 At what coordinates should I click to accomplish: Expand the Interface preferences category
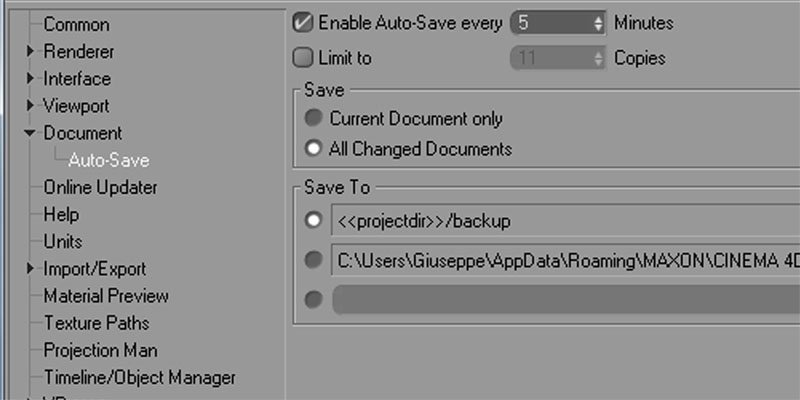point(30,78)
